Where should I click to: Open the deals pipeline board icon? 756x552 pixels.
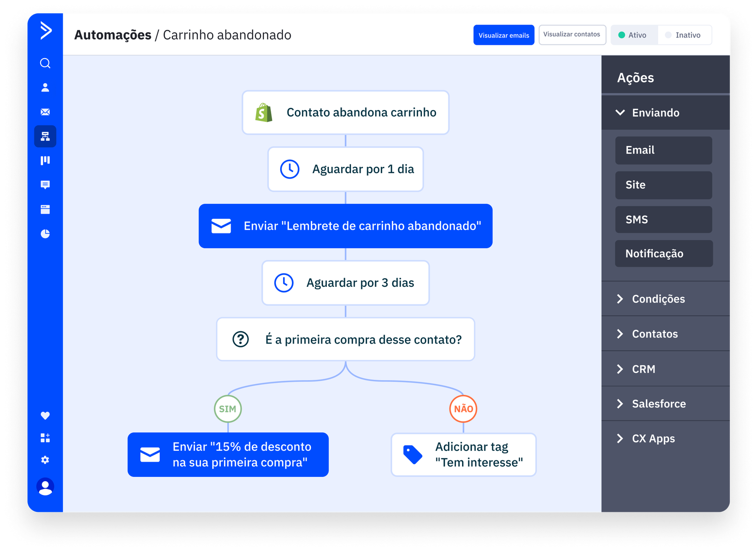pyautogui.click(x=45, y=161)
